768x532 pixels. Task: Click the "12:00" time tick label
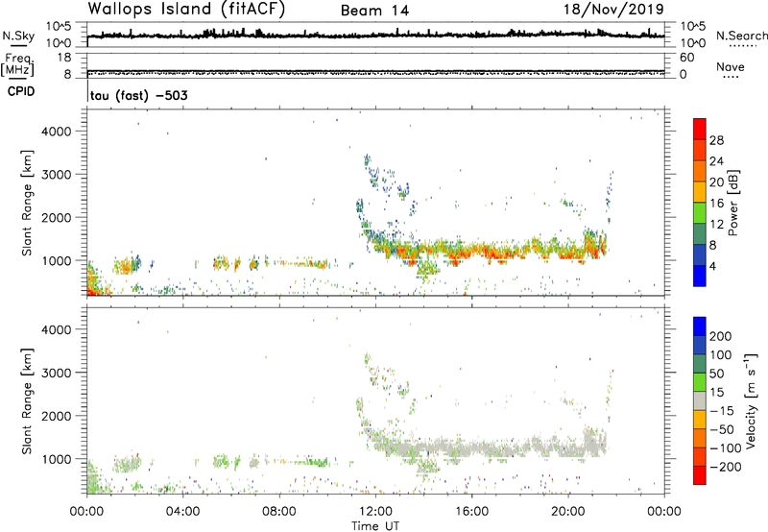375,512
